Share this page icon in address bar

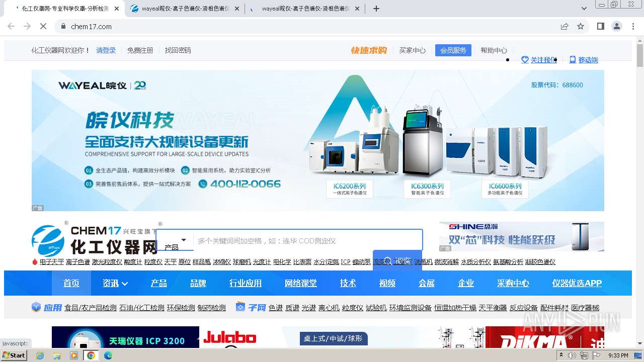pos(565,26)
